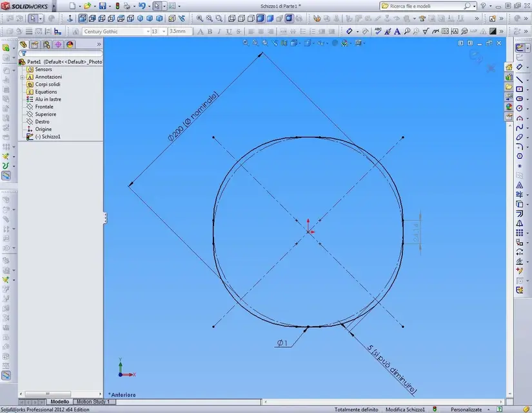Screen dimensions: 532x413
Task: Select Schizzo1 in the feature tree
Action: (48, 137)
